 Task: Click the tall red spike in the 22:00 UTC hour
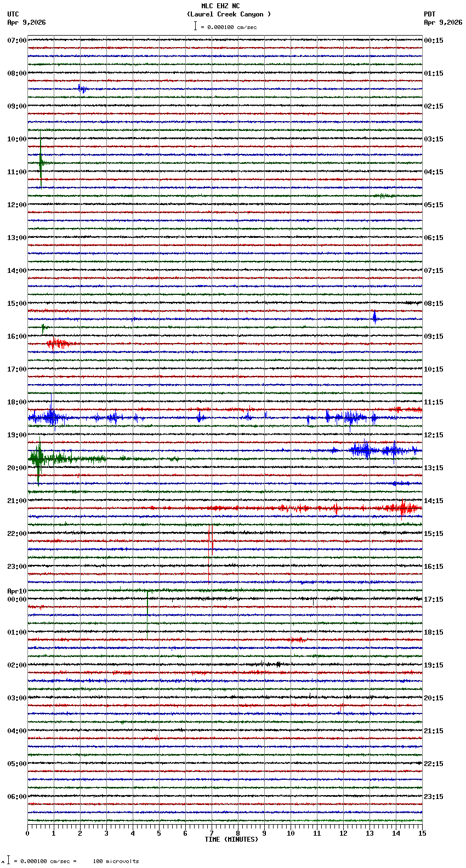coord(209,553)
